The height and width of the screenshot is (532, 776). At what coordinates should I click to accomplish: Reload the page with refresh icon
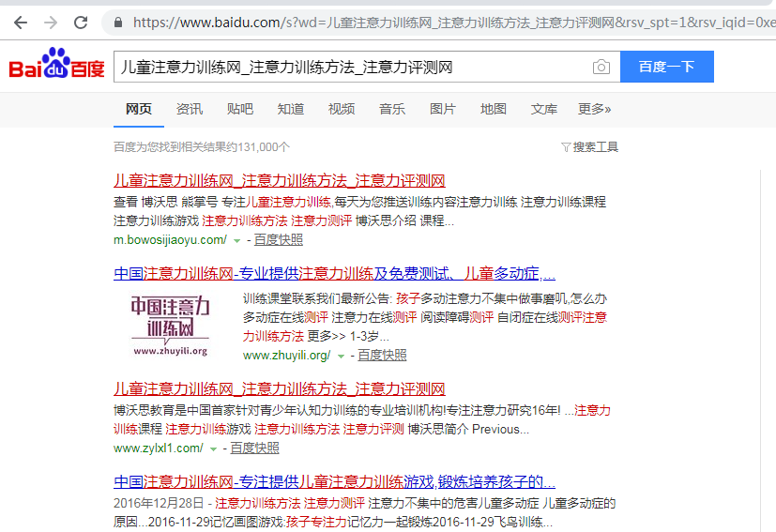(81, 22)
